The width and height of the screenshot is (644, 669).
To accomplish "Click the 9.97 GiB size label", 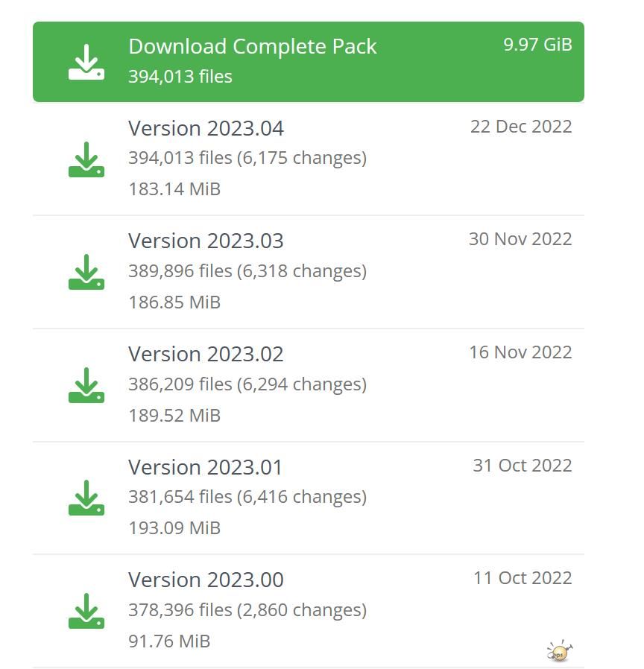I will tap(537, 44).
